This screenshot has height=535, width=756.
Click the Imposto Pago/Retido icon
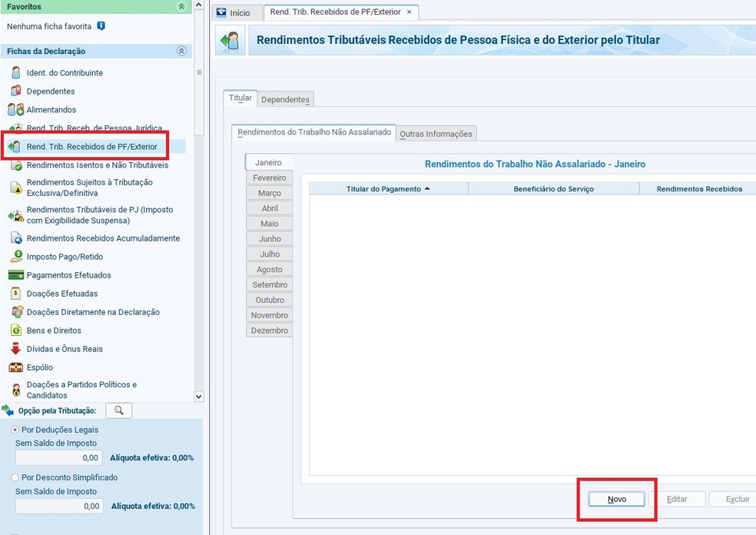[15, 257]
